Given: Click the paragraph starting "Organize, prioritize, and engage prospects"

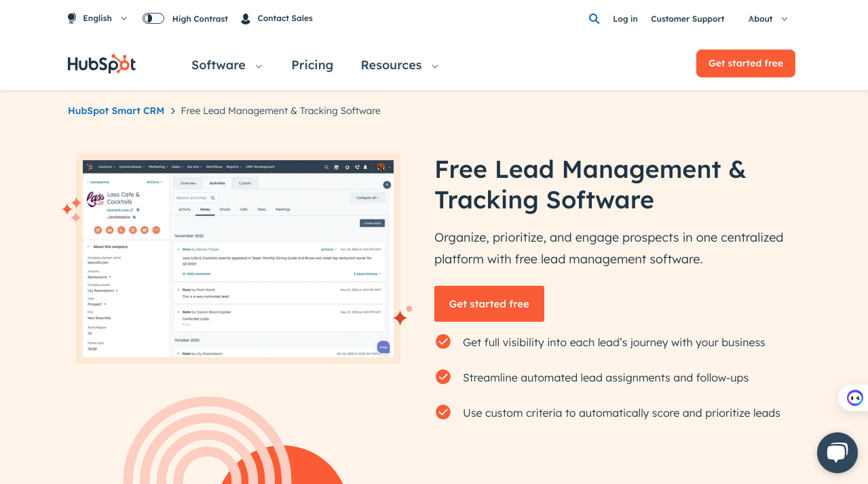Looking at the screenshot, I should pos(609,248).
